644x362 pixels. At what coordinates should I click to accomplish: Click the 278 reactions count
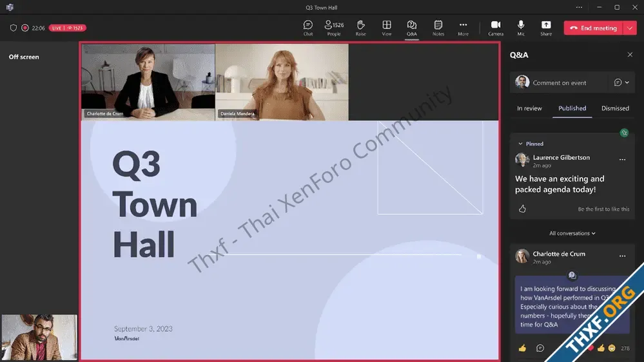point(625,348)
